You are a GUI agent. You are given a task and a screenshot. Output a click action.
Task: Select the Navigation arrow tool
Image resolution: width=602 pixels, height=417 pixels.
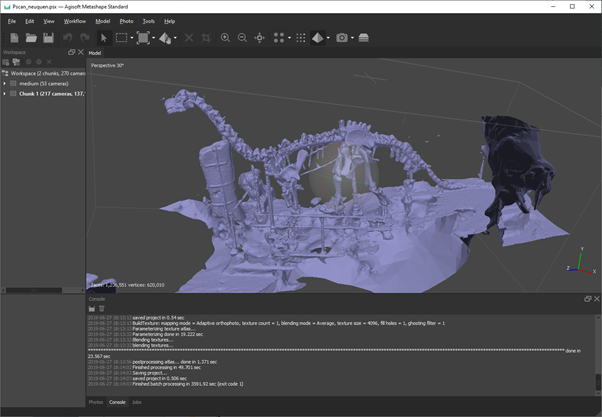click(104, 38)
